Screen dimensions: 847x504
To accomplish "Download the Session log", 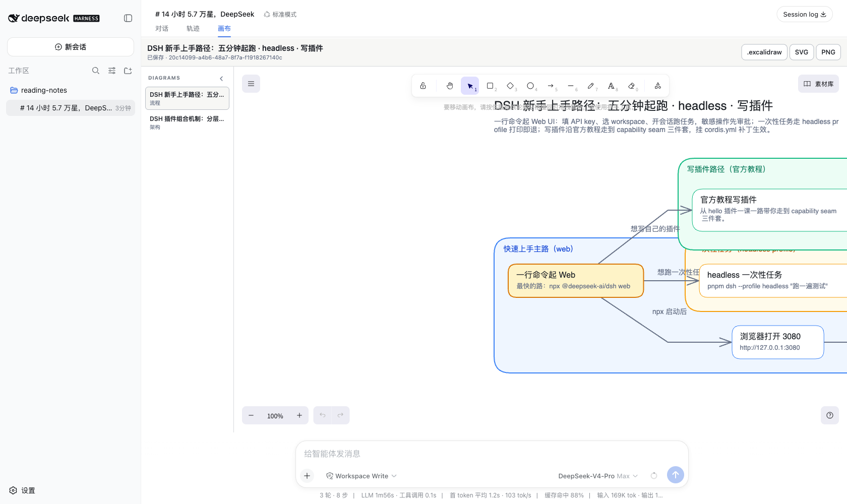I will click(805, 14).
